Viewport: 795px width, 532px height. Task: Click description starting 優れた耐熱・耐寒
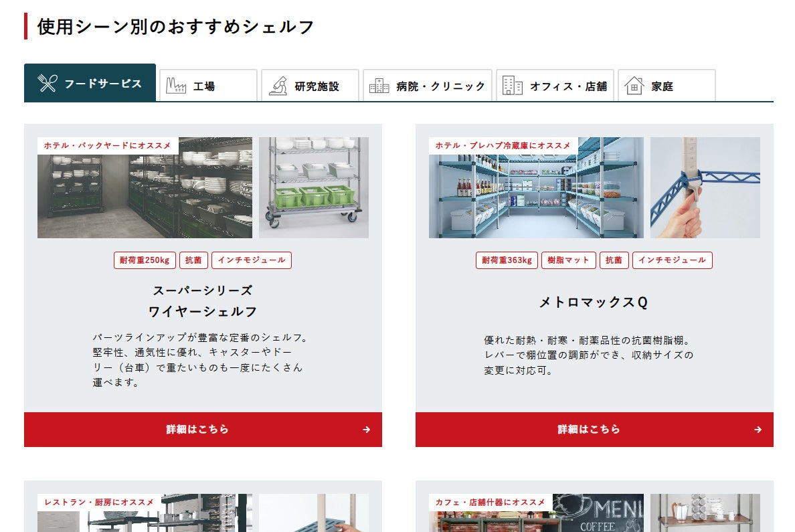click(x=588, y=355)
